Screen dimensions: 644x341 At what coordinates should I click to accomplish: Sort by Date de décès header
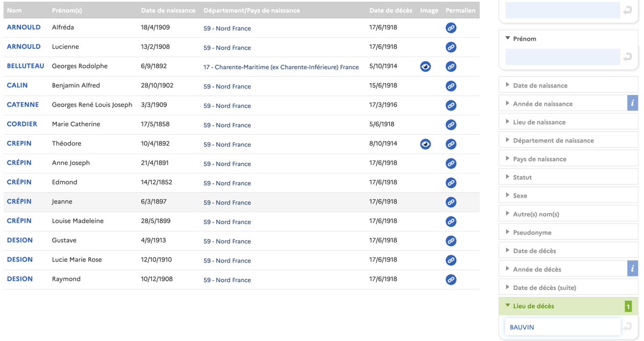pyautogui.click(x=391, y=10)
